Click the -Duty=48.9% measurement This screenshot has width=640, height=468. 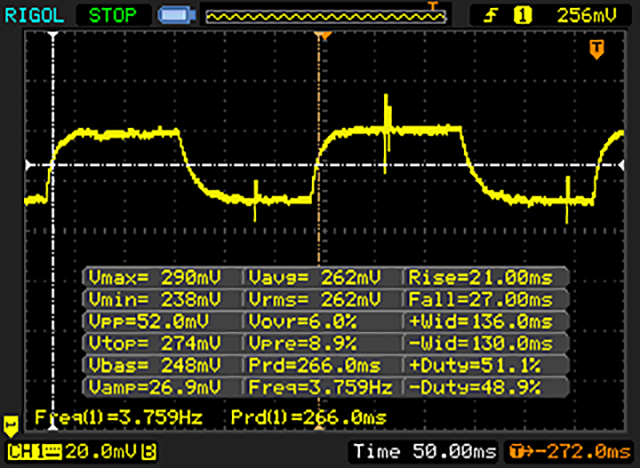tap(475, 387)
